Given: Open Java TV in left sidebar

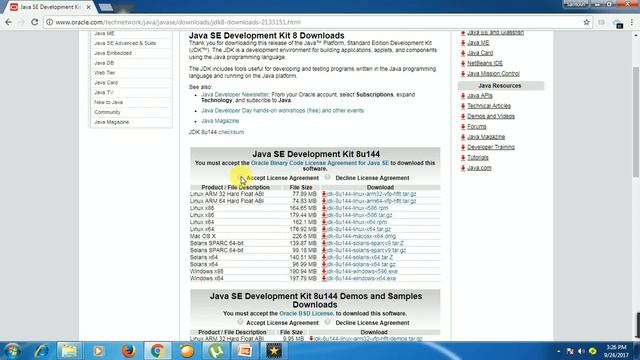Looking at the screenshot, I should pos(104,92).
